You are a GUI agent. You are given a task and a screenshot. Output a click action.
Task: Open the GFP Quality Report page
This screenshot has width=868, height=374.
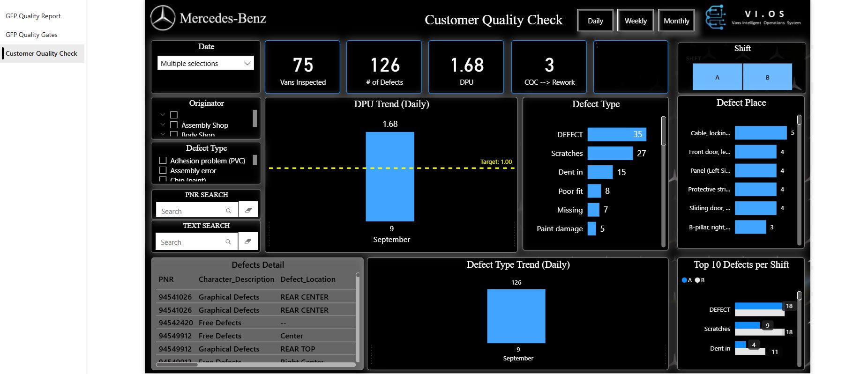[33, 16]
